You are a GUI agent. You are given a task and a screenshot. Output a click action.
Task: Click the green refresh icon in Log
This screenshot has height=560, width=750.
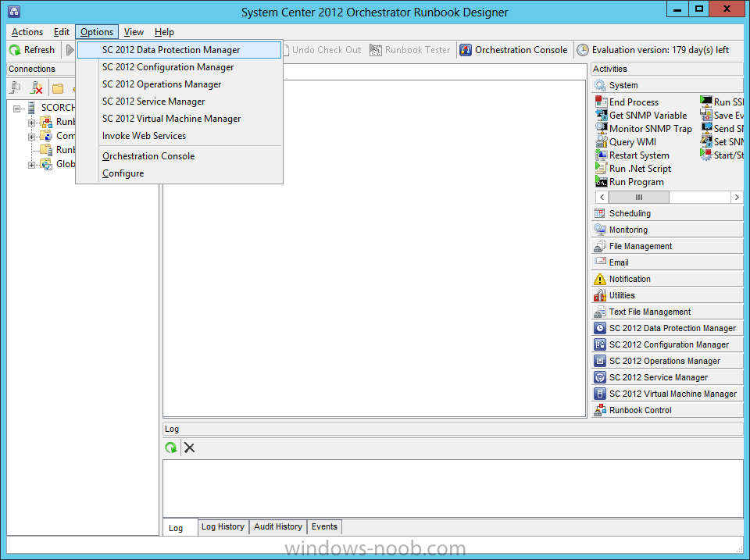point(170,448)
